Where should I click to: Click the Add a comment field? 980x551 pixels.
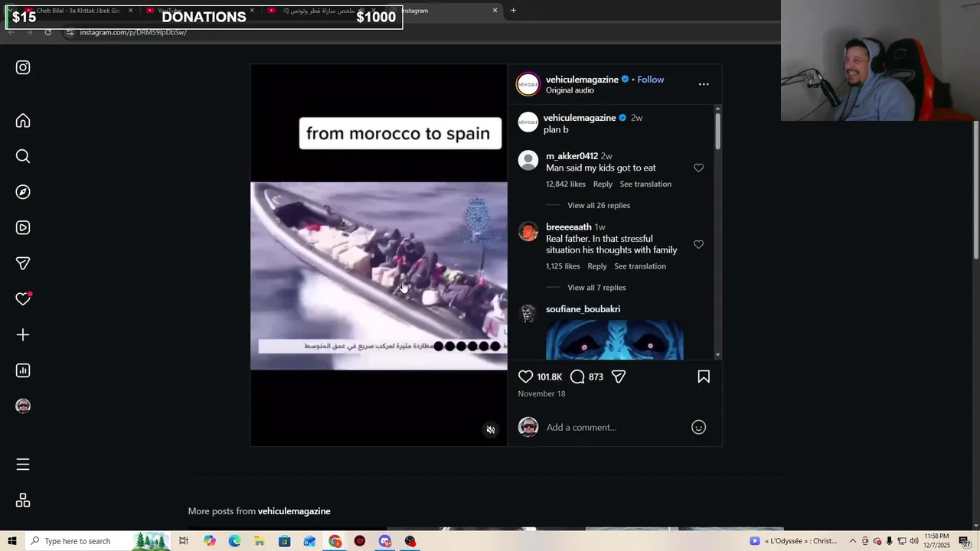tap(612, 427)
